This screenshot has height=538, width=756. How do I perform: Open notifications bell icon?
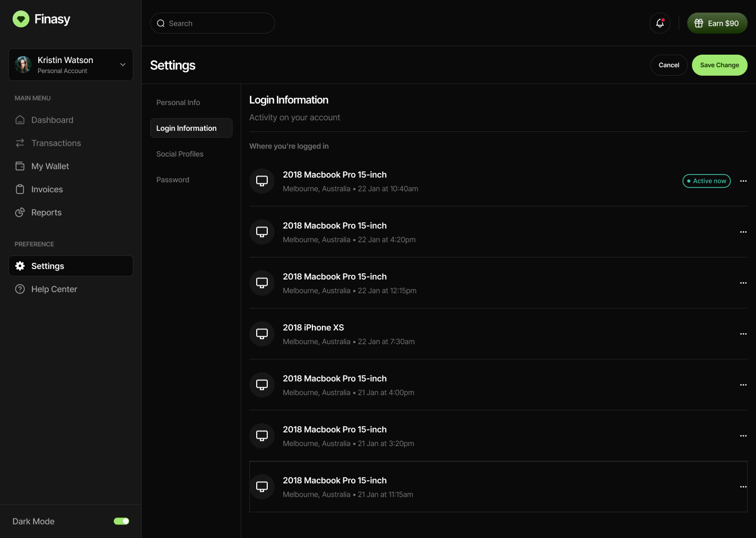(x=660, y=23)
